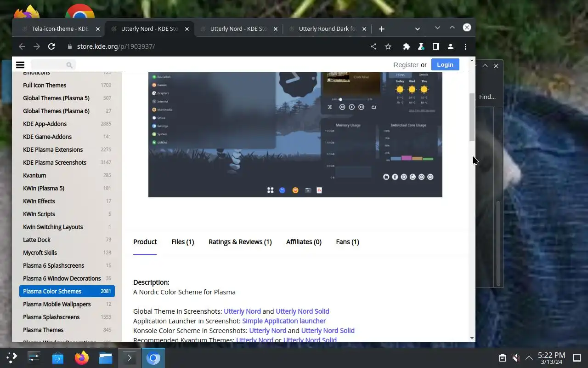Open the Chrome profile avatar icon
Screen dimensions: 588x368
[x=451, y=46]
